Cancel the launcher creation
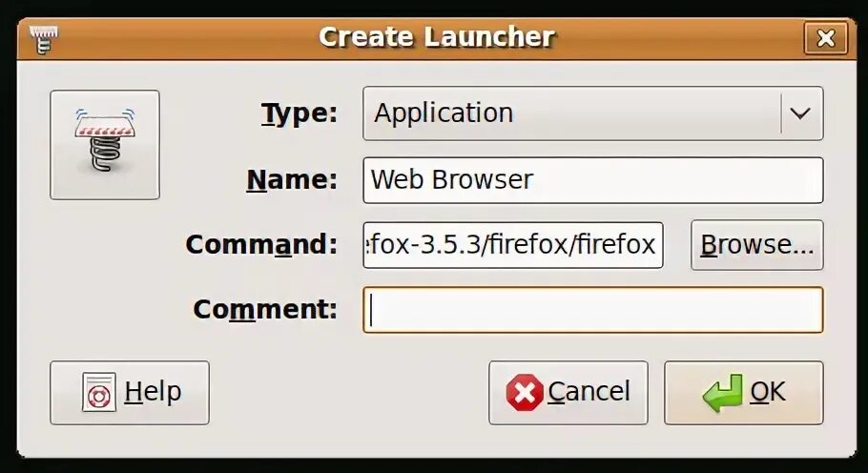This screenshot has height=473, width=868. [x=568, y=393]
